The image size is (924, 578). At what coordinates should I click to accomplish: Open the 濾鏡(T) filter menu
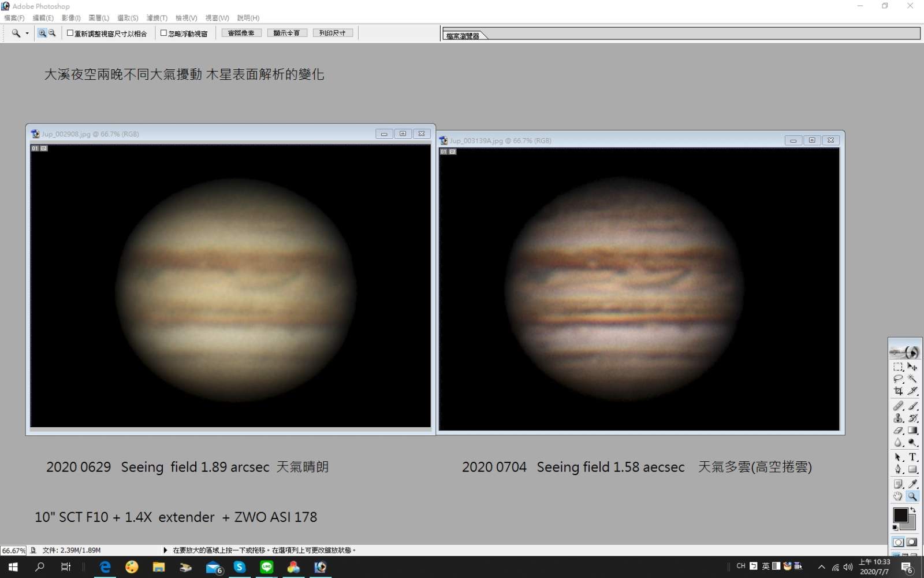point(157,18)
